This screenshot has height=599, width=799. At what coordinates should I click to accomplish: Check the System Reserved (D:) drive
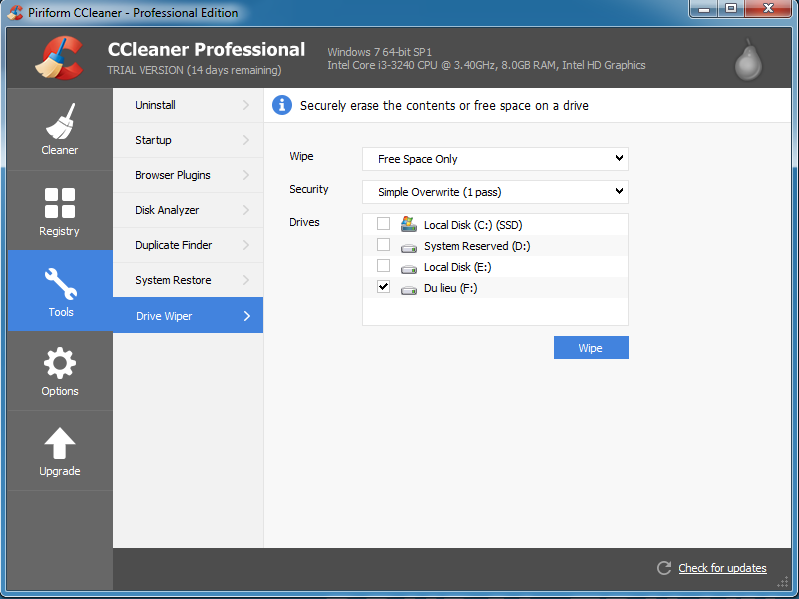(383, 245)
